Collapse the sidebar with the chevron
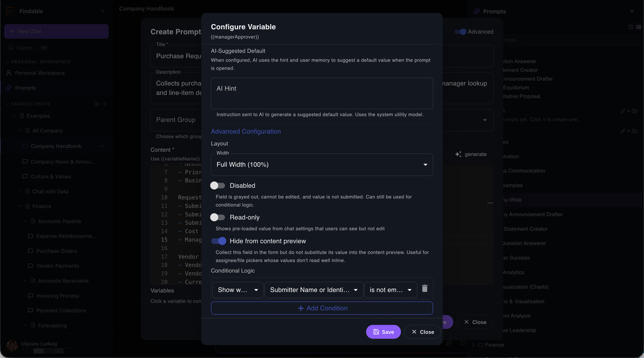The width and height of the screenshot is (644, 358). point(103,11)
